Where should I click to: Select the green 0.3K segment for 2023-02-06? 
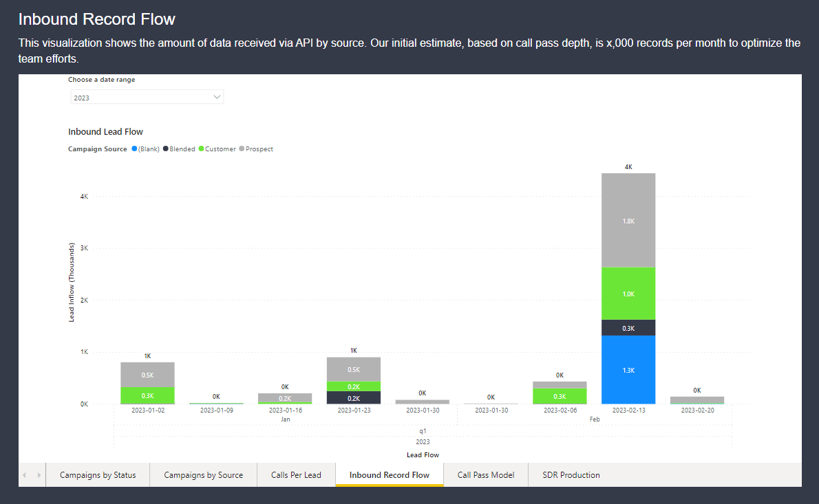pyautogui.click(x=560, y=396)
